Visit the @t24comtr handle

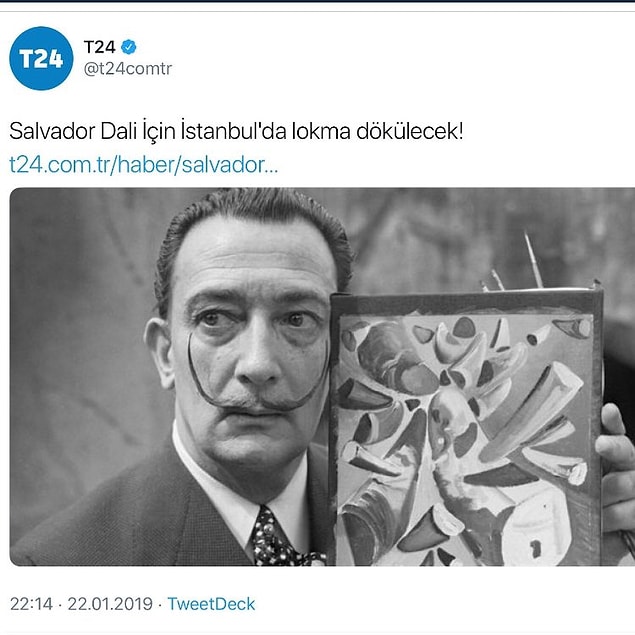(x=128, y=68)
